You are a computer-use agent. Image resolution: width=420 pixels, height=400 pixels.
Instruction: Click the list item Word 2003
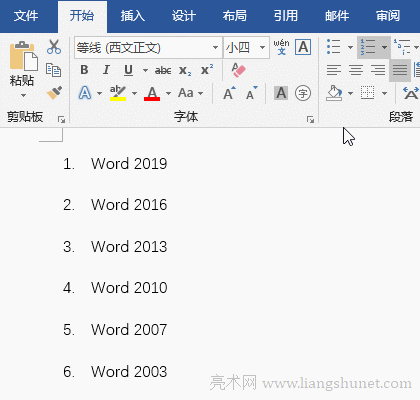129,372
